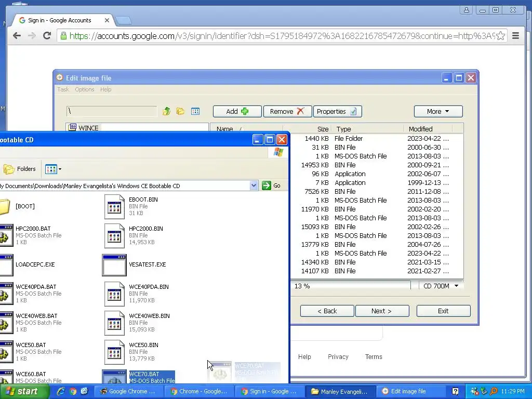This screenshot has width=532, height=399.
Task: Click the Exit button
Action: point(443,311)
